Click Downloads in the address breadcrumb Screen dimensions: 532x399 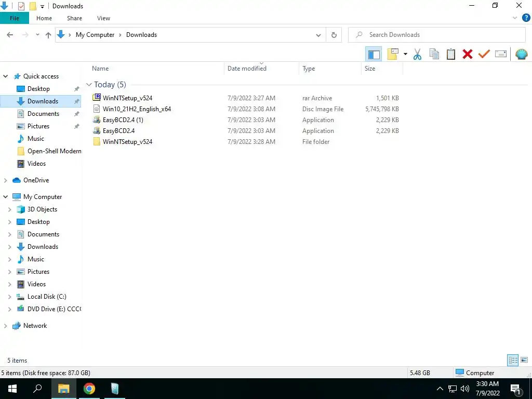tap(141, 35)
